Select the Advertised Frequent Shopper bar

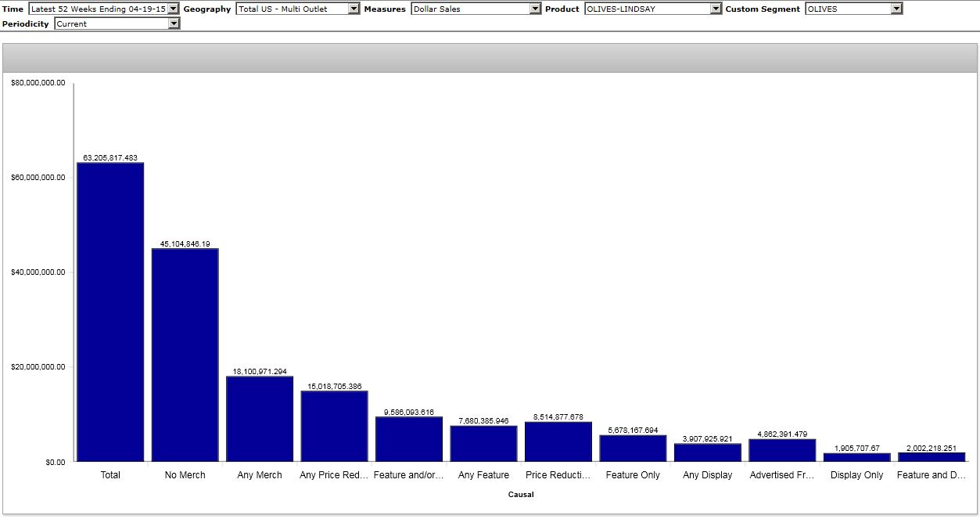[782, 450]
